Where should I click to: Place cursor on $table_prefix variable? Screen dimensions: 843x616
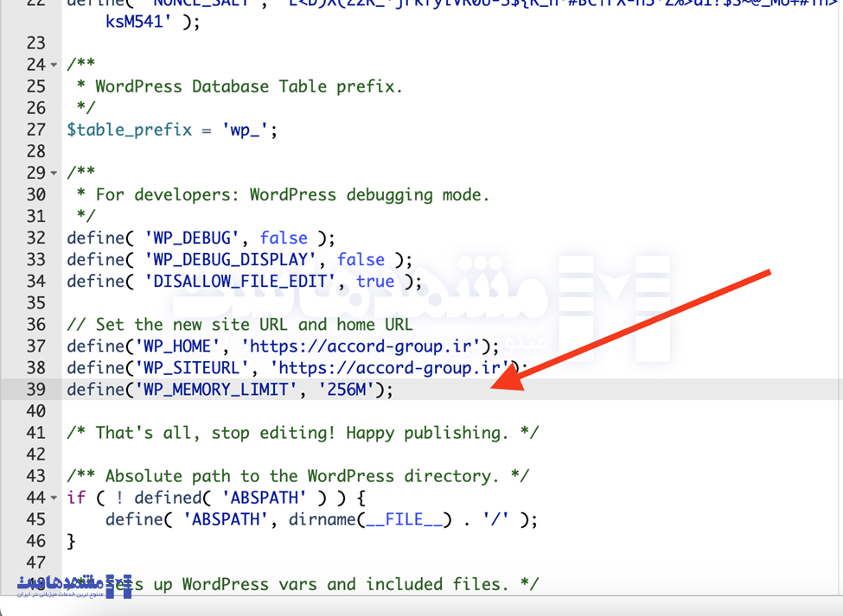[129, 130]
